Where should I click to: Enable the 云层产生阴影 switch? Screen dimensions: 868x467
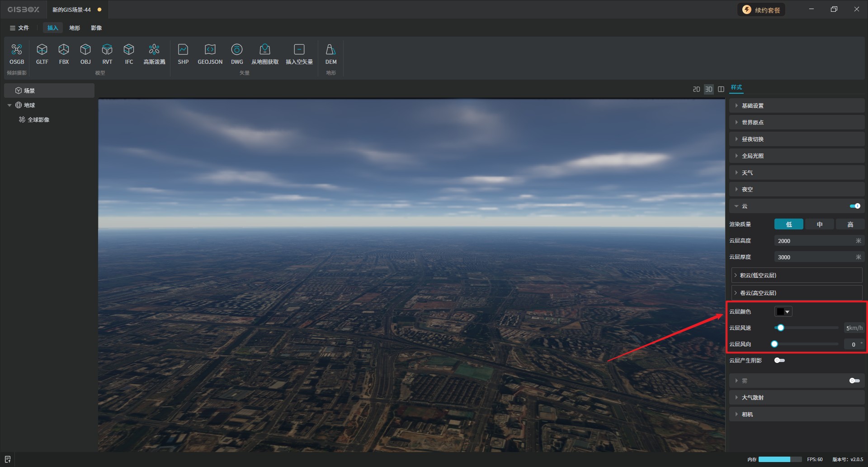[779, 360]
